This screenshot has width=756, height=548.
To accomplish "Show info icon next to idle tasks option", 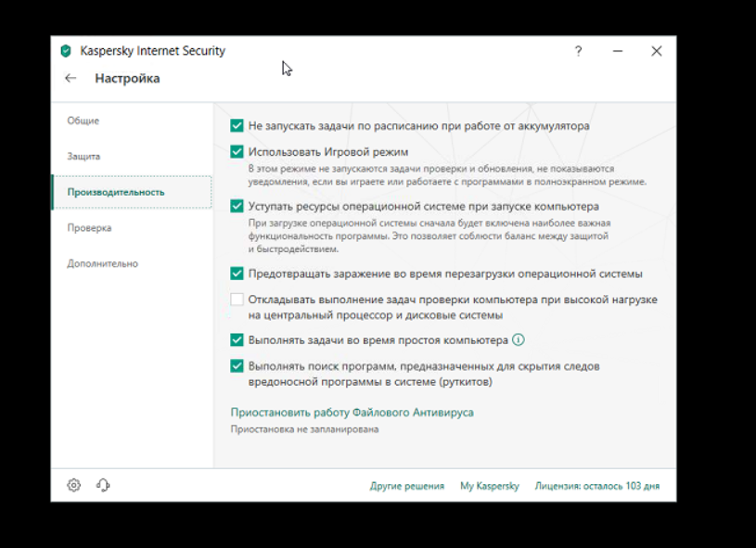I will click(x=518, y=339).
